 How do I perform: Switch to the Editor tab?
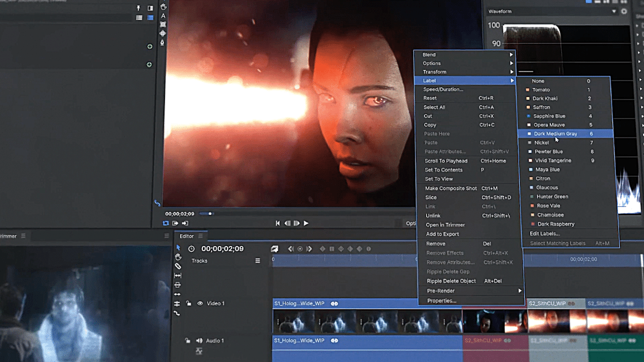(186, 236)
